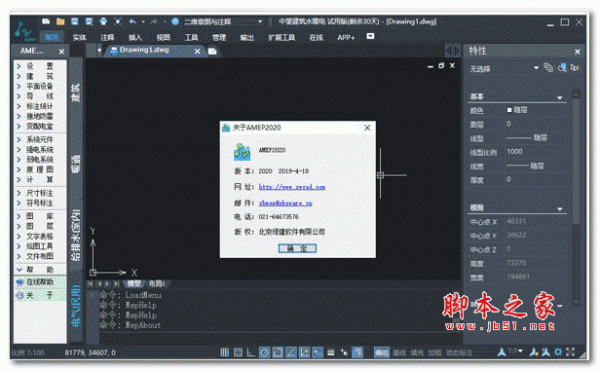Toggle the lineweight display status bar icon
This screenshot has width=600, height=371.
331,352
